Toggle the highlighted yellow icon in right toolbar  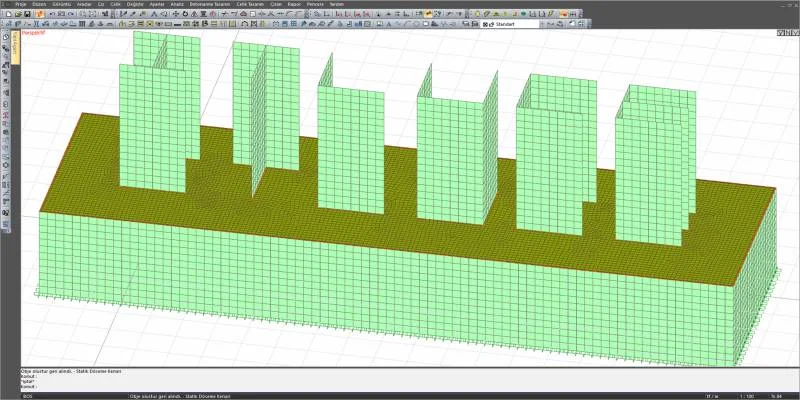(429, 14)
